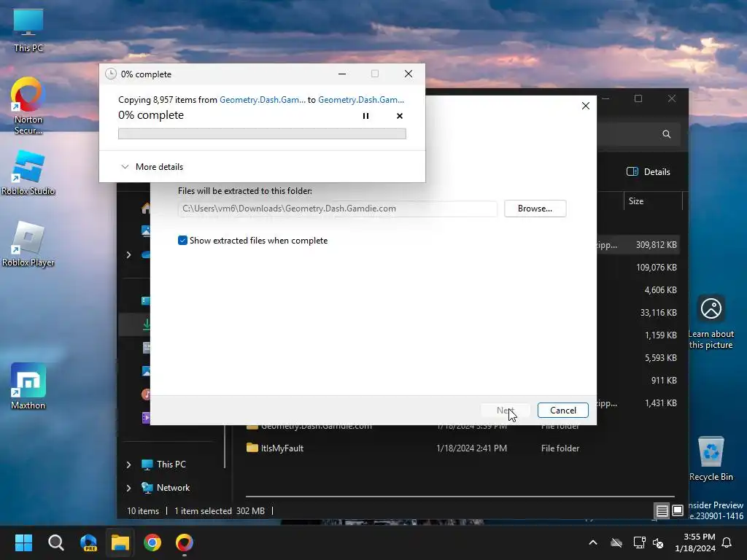Open Downloads in Explorer sidebar

[x=146, y=324]
